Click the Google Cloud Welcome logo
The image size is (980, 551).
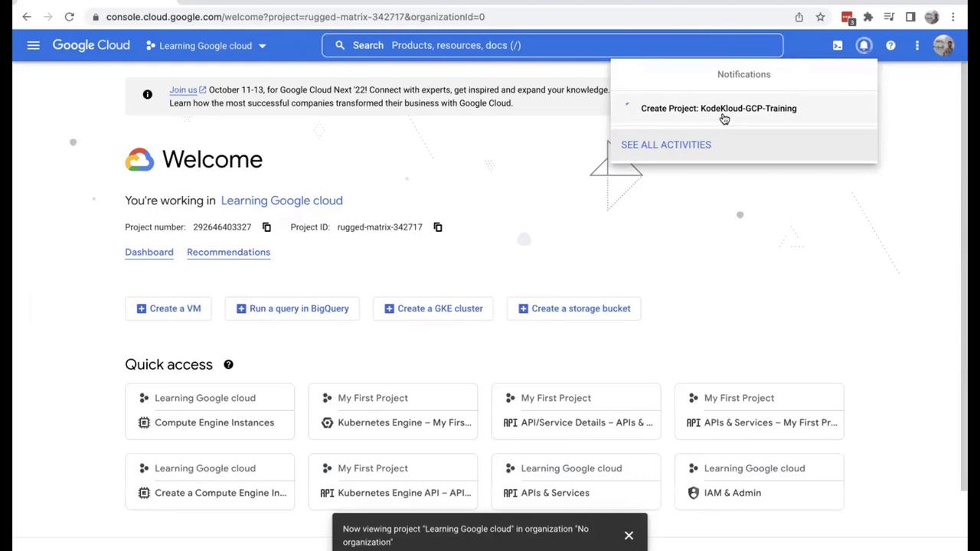(x=139, y=160)
